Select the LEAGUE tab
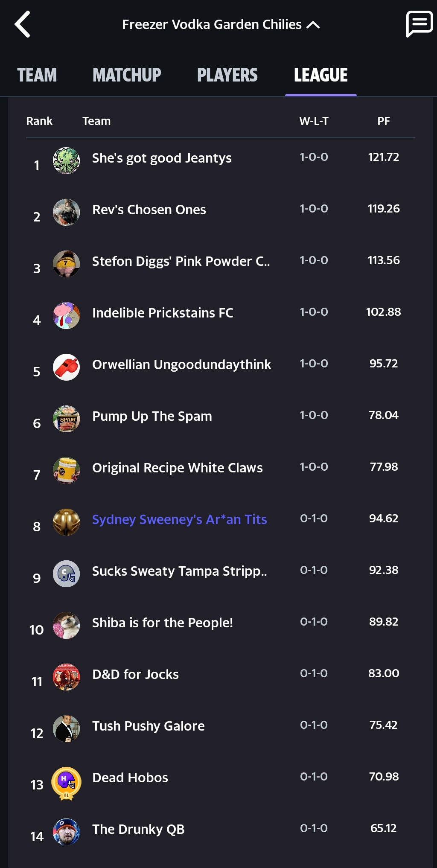This screenshot has width=437, height=868. point(320,75)
